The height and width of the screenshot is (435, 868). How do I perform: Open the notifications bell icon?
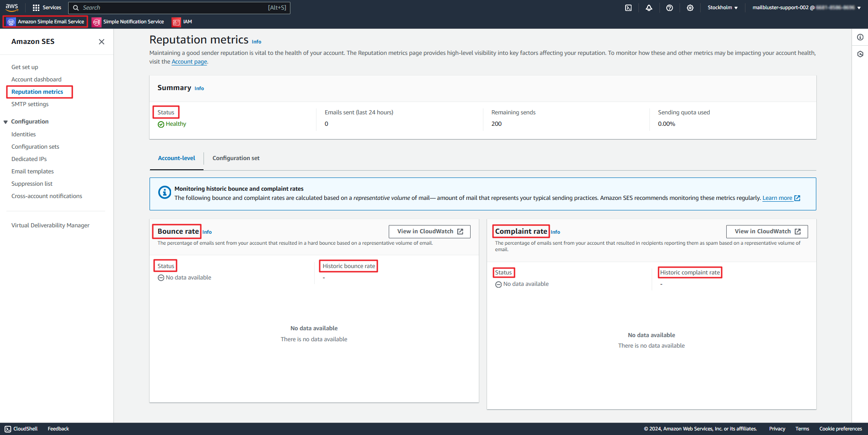point(649,8)
